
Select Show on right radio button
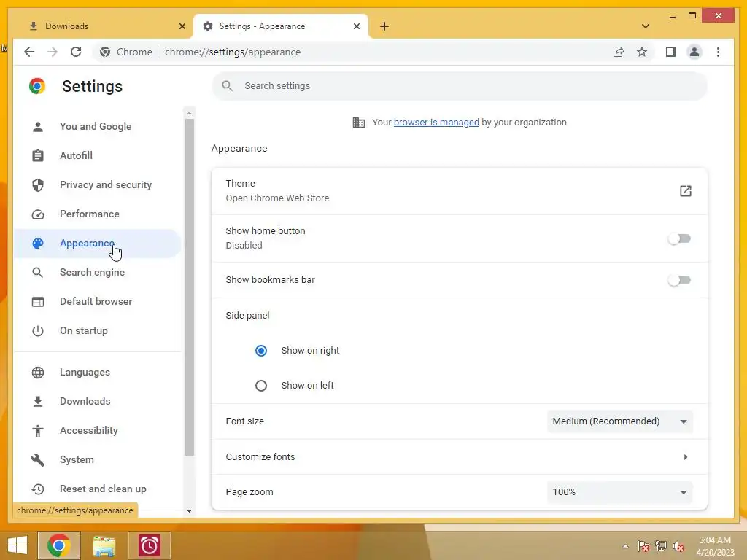(261, 351)
